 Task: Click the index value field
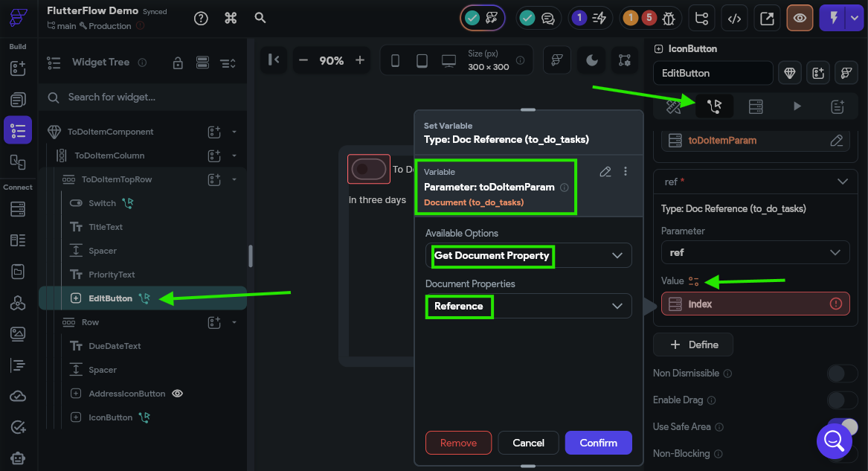coord(755,304)
